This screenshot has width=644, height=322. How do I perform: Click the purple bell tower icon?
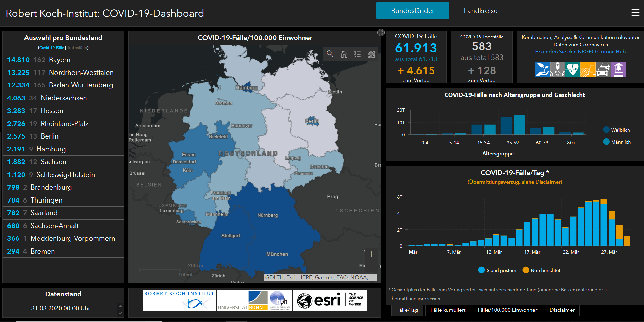tap(618, 69)
